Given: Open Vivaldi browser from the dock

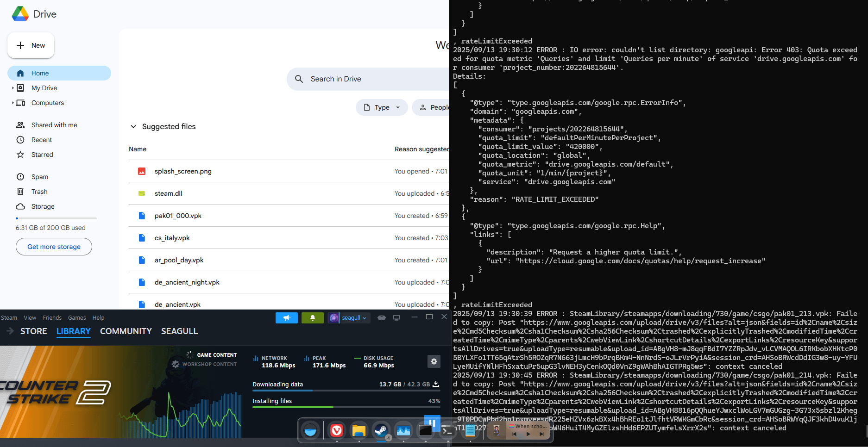Looking at the screenshot, I should (337, 431).
